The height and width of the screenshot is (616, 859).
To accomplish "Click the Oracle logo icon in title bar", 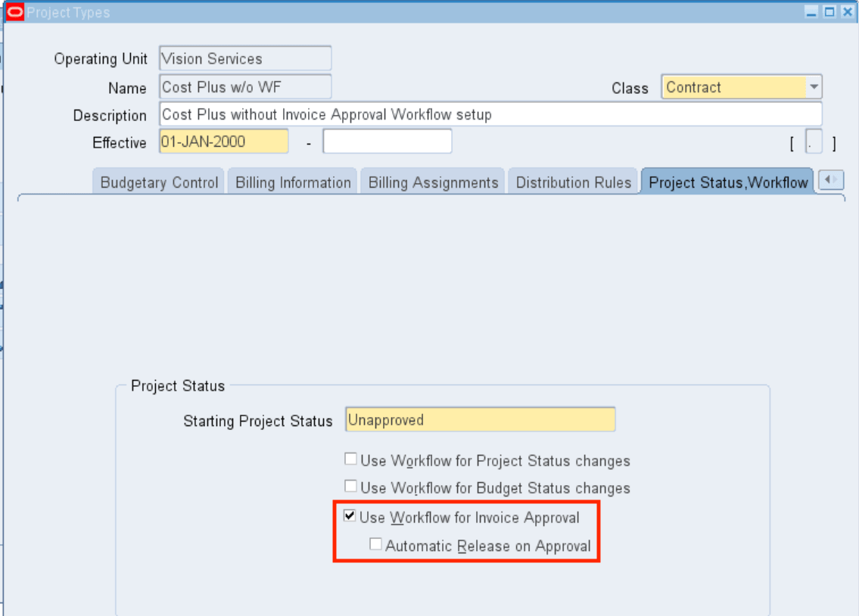I will (15, 12).
